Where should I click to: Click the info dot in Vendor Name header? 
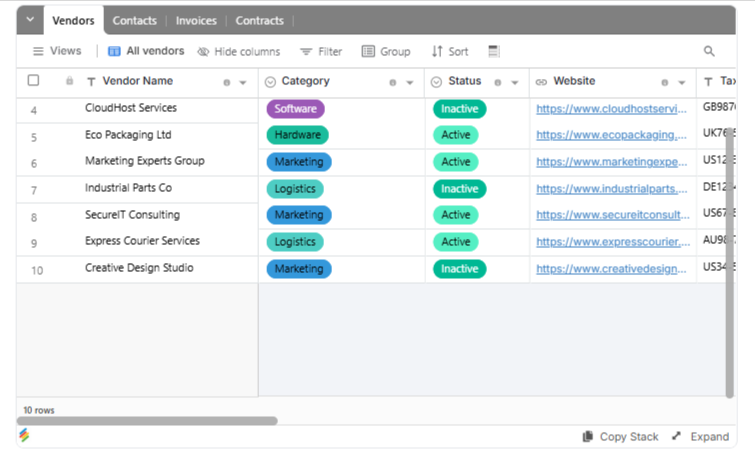226,83
